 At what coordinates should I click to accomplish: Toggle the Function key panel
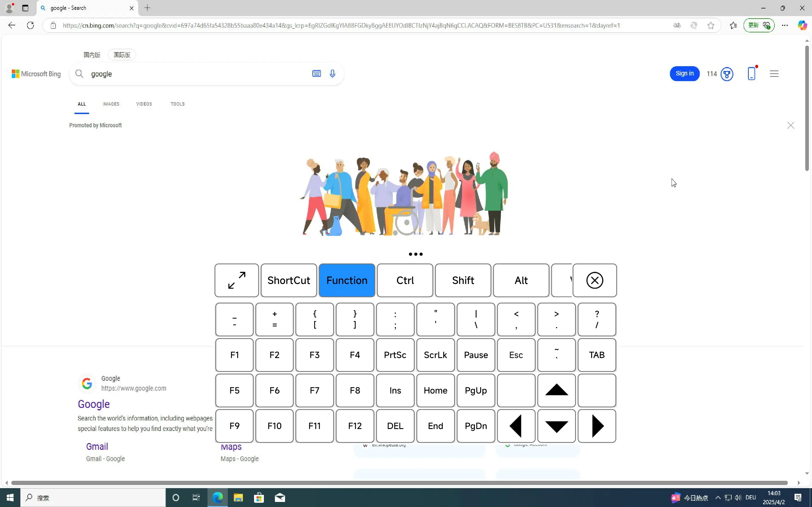click(x=347, y=280)
